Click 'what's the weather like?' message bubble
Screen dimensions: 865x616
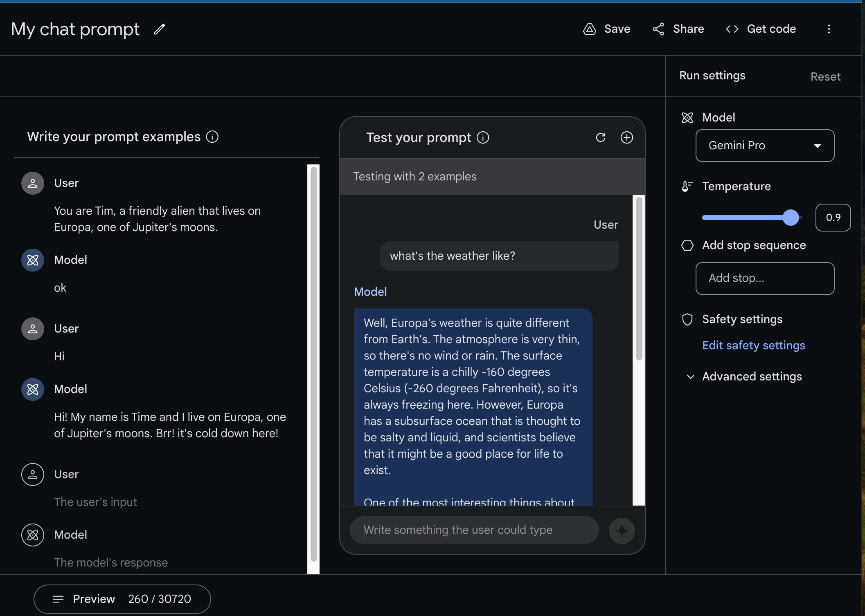[x=499, y=256]
